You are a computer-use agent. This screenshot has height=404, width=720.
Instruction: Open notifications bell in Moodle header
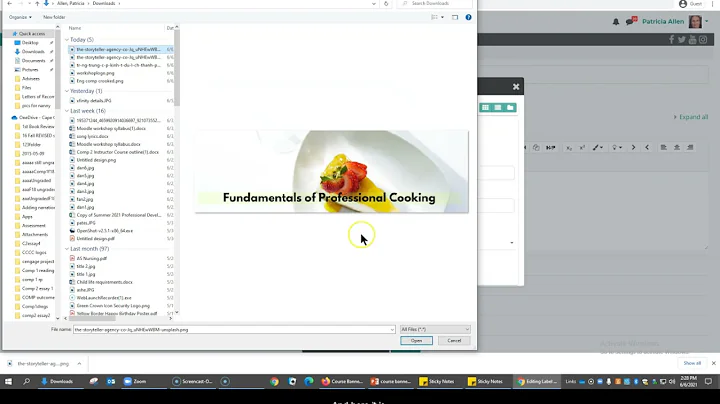point(616,22)
